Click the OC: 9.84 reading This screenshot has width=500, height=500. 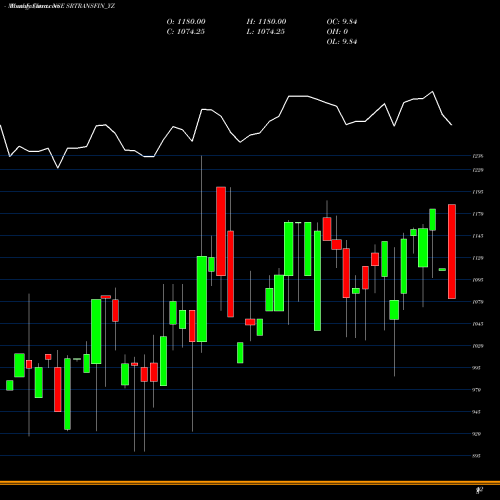point(342,22)
